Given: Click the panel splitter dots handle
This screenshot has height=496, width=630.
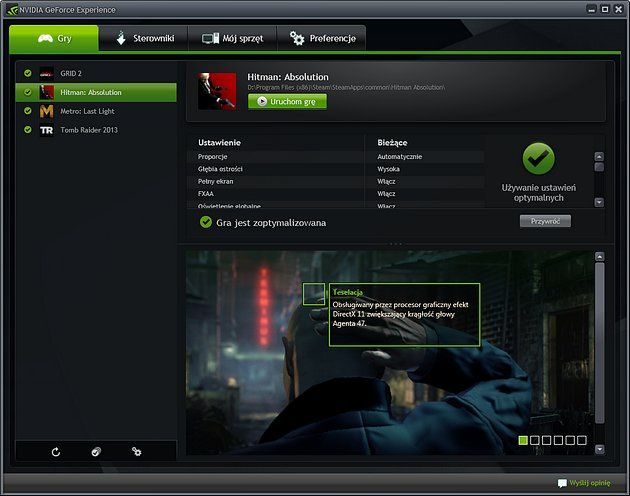Looking at the screenshot, I should point(395,244).
